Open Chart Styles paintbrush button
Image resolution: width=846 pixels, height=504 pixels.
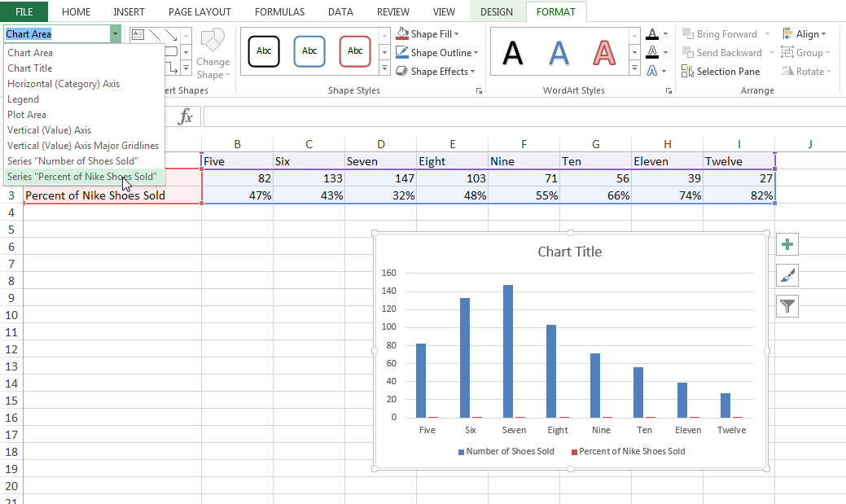point(787,275)
